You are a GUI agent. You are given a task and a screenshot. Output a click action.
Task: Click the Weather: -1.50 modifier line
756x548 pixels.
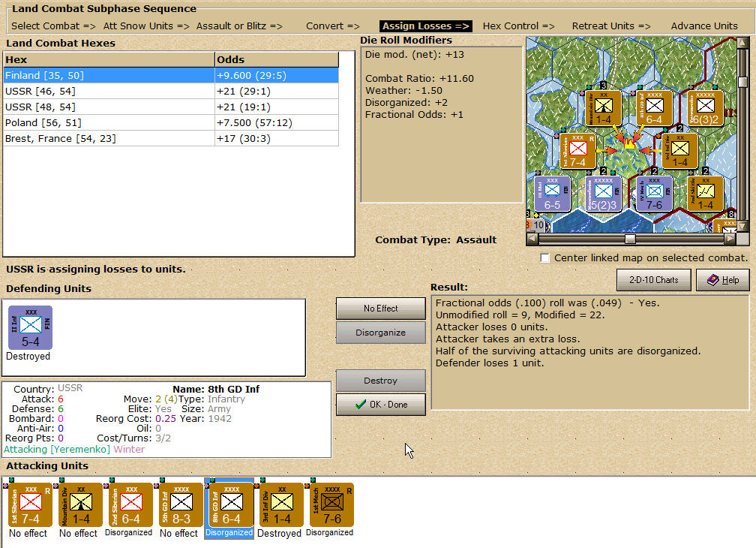tap(403, 91)
